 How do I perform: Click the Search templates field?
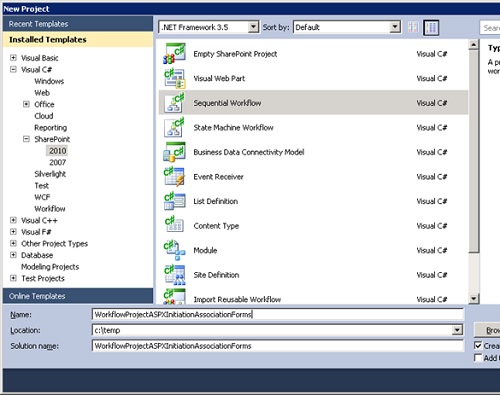[490, 28]
